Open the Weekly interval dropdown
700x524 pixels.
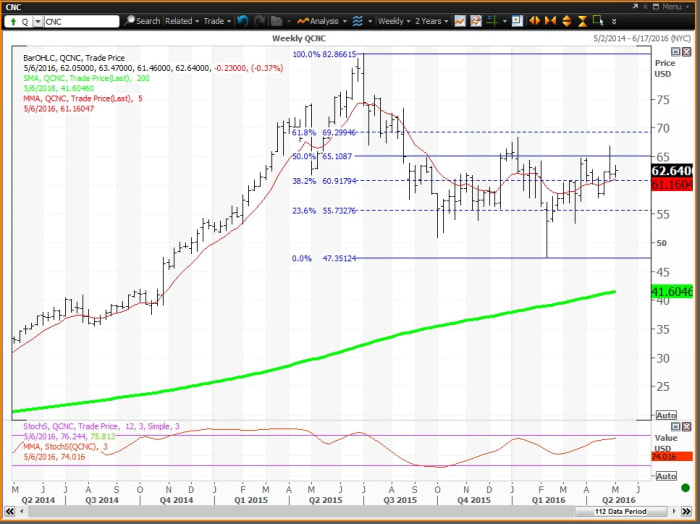click(394, 21)
